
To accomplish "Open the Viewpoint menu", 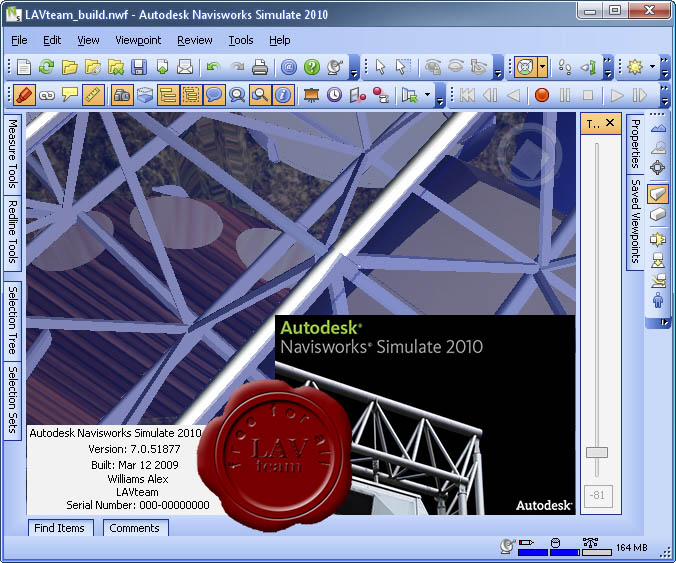I will [138, 40].
